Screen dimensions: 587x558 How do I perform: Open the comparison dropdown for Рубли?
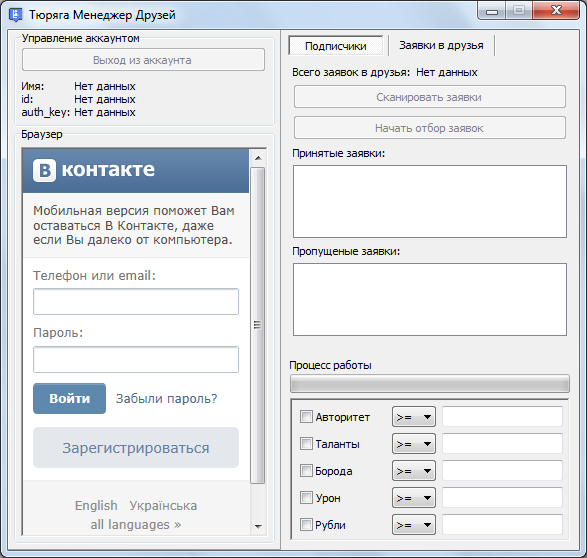(x=414, y=524)
